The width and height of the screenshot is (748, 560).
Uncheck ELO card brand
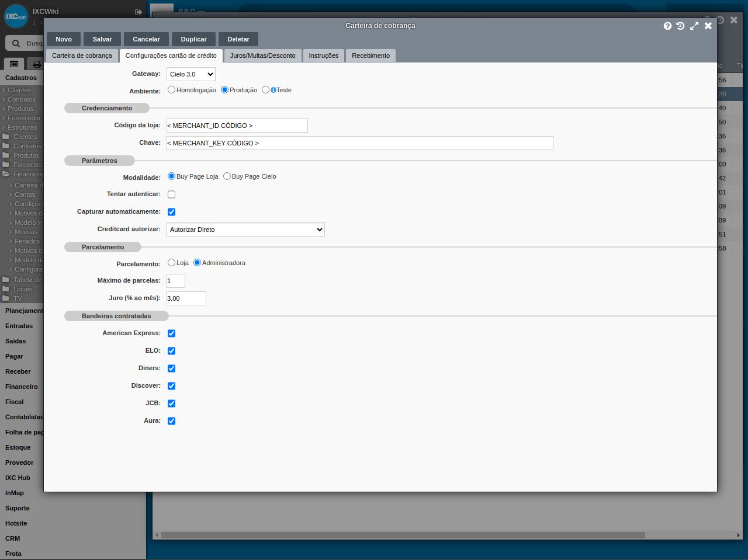[171, 351]
